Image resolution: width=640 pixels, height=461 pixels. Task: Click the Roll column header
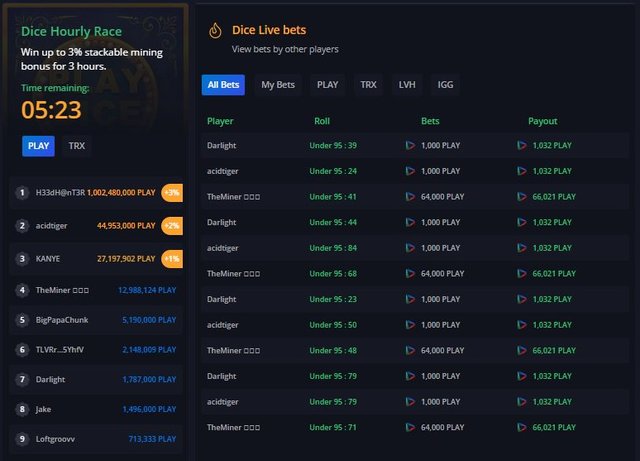pos(322,121)
